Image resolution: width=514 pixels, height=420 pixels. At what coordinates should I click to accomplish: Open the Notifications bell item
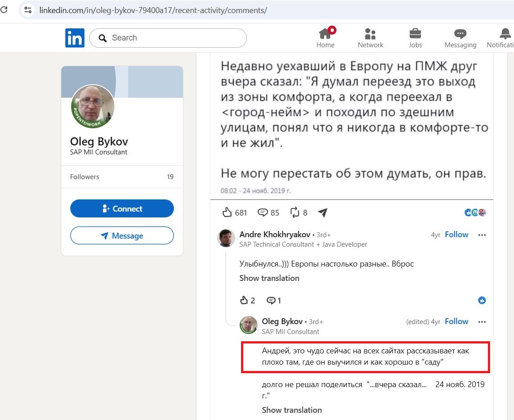pyautogui.click(x=501, y=38)
